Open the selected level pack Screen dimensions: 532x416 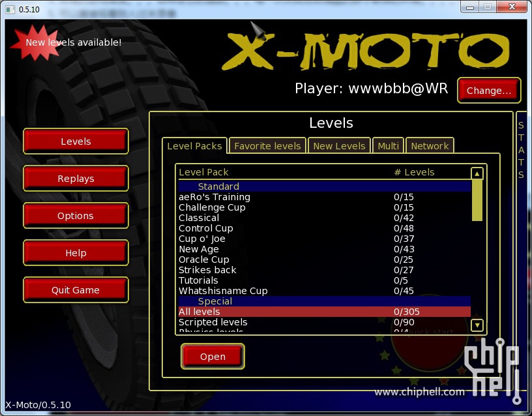213,356
